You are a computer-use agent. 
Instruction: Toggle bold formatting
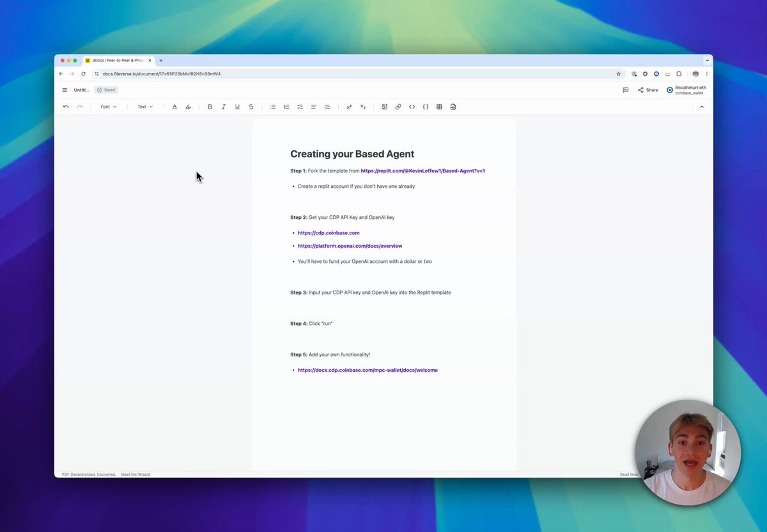point(210,107)
